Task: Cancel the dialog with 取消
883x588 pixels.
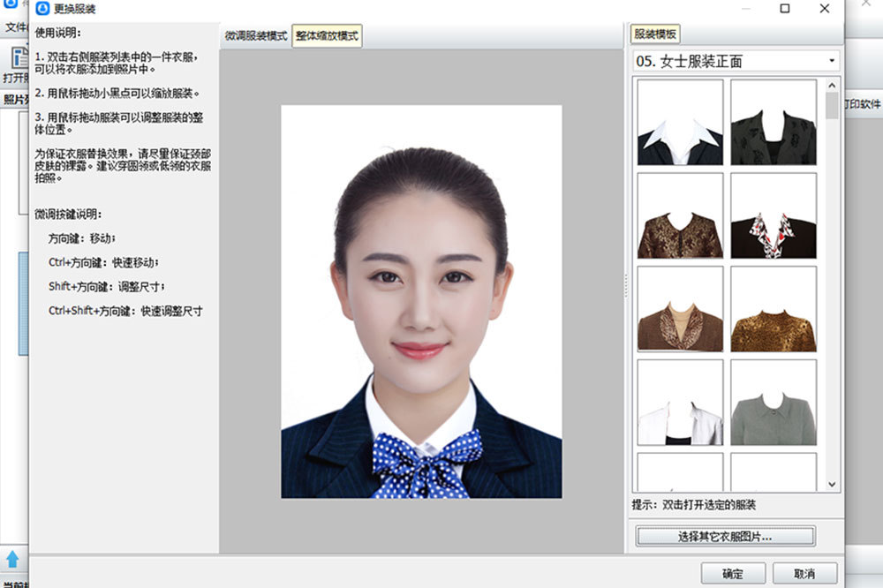Action: click(x=804, y=573)
